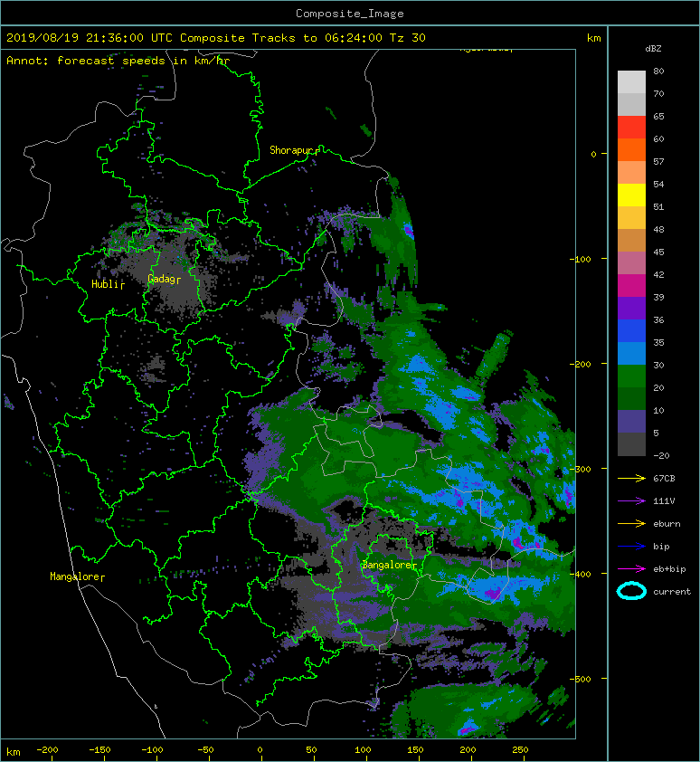Pick the salmon swatch between 57 and 54
Image resolution: width=700 pixels, height=762 pixels.
[631, 172]
